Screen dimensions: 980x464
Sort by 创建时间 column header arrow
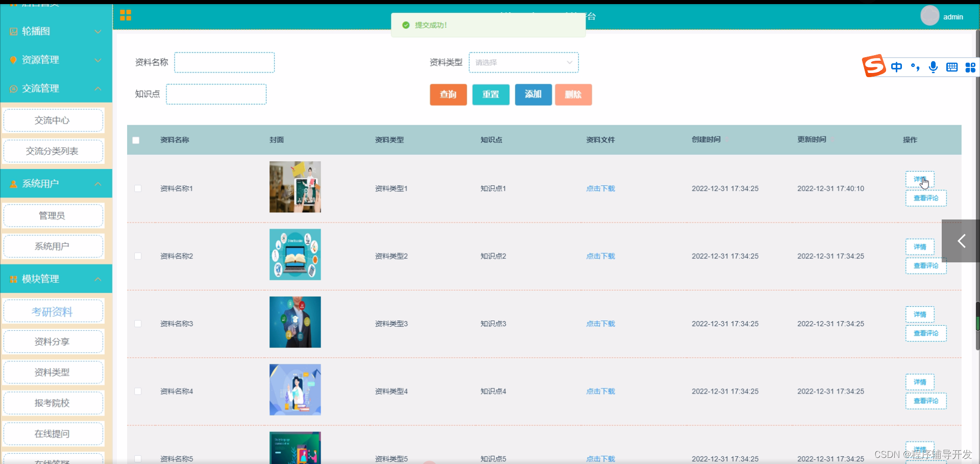point(727,139)
